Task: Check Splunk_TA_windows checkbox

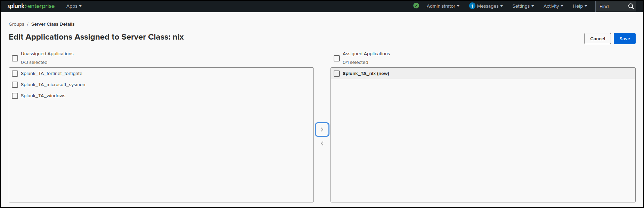Action: pyautogui.click(x=15, y=96)
